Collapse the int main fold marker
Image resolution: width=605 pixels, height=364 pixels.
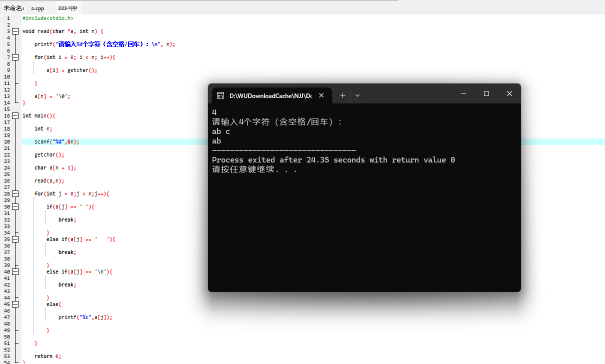tap(15, 115)
